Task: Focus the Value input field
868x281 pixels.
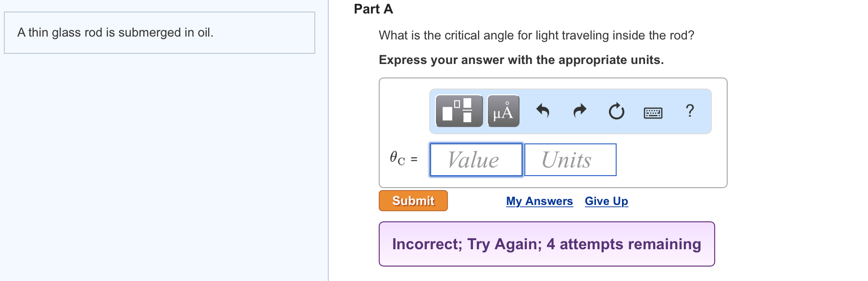Action: tap(476, 160)
